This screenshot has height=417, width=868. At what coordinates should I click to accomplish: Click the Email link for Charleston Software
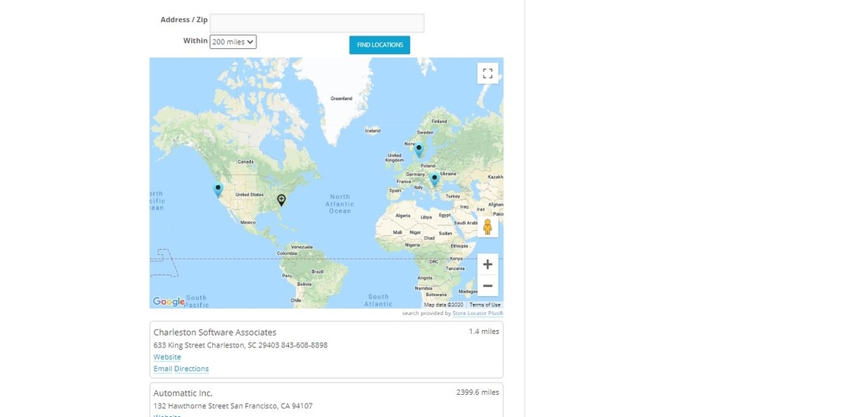(163, 369)
